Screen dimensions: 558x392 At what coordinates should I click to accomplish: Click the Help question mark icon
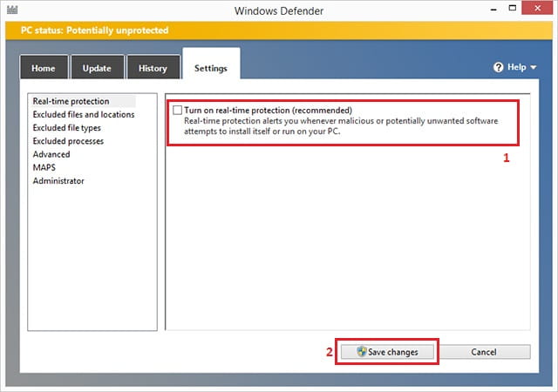pyautogui.click(x=498, y=67)
